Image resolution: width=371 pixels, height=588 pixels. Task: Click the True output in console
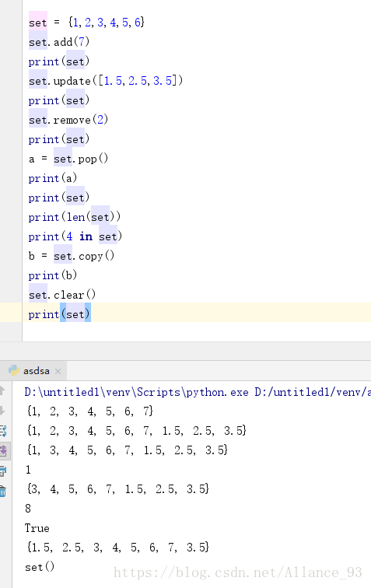pyautogui.click(x=37, y=528)
